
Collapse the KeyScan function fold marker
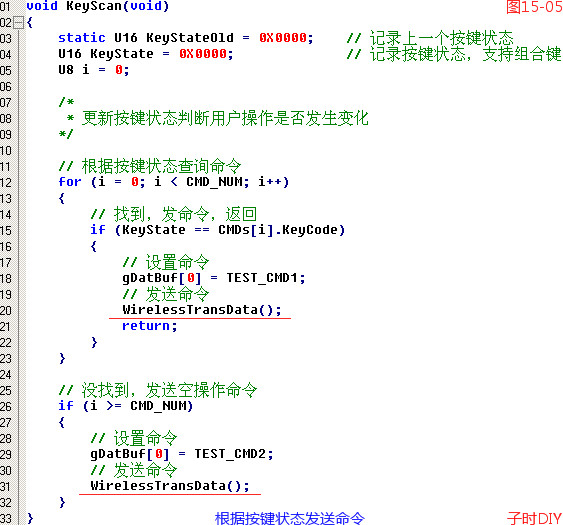18,22
